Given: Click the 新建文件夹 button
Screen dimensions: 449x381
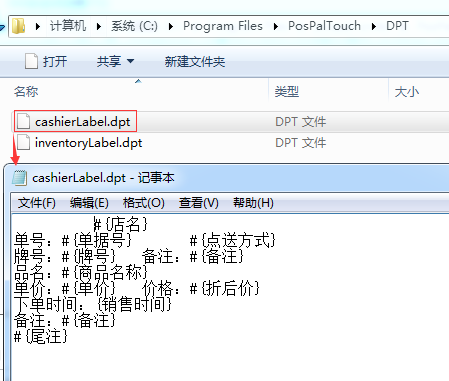Looking at the screenshot, I should [x=195, y=62].
